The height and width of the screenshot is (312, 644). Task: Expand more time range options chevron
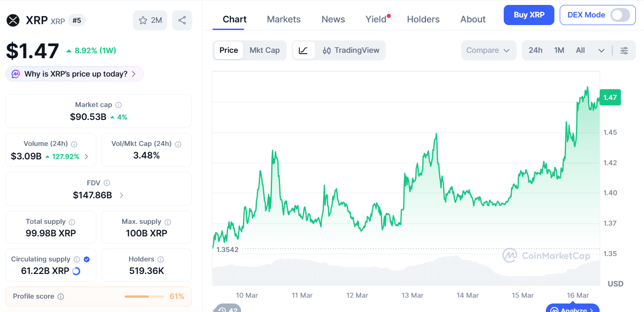(601, 50)
